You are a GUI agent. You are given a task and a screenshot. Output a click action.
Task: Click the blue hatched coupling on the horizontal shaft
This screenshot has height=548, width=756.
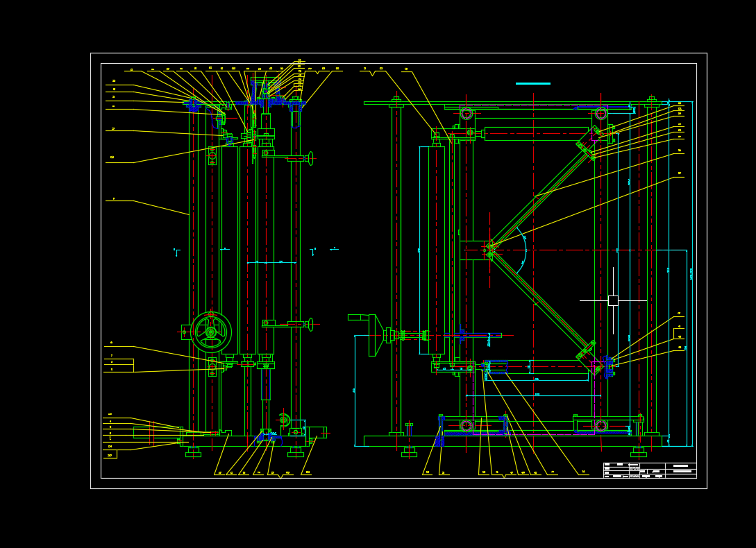pyautogui.click(x=462, y=334)
